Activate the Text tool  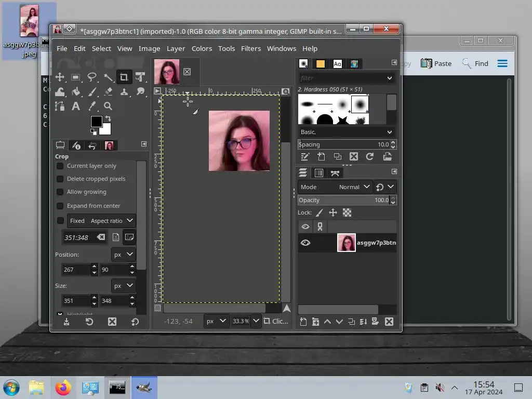pos(76,106)
